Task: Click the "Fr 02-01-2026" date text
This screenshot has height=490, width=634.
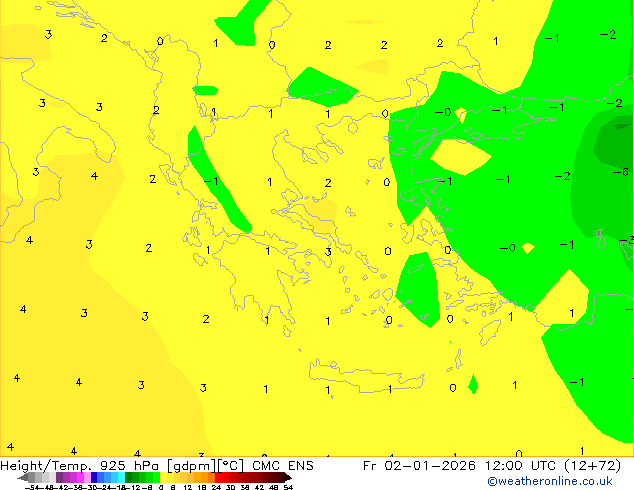Action: pyautogui.click(x=419, y=466)
